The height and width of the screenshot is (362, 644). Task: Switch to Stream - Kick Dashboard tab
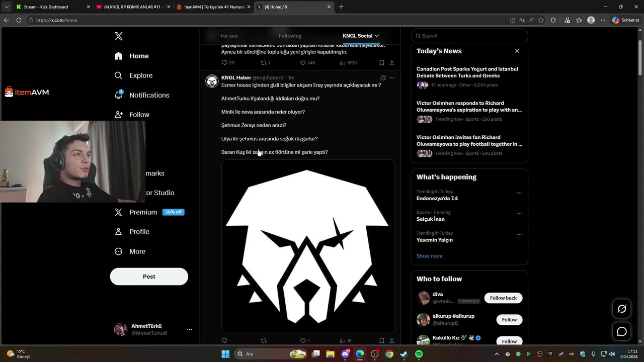click(x=53, y=7)
